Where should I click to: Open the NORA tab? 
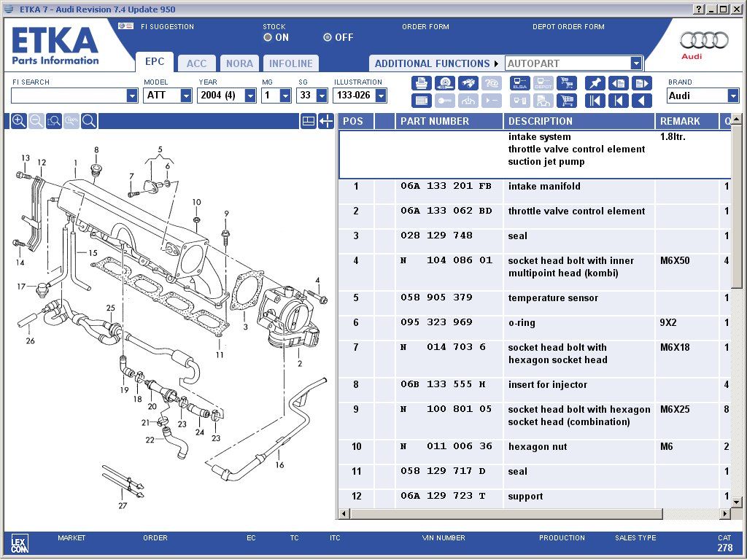[239, 63]
